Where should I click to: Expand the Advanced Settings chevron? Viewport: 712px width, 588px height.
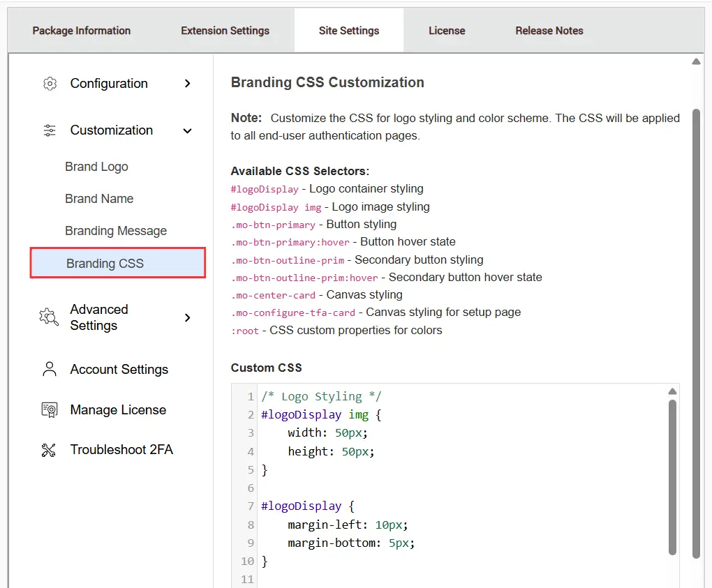tap(187, 317)
